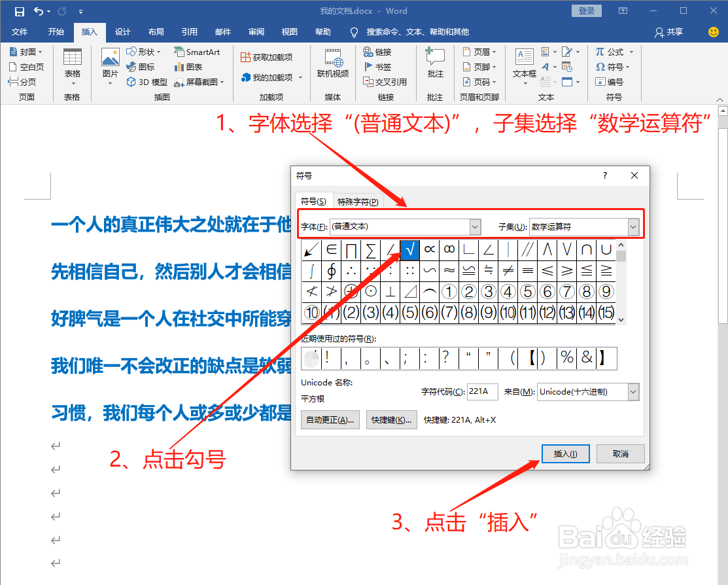Open 我的加载项 my add-ins

pyautogui.click(x=271, y=77)
